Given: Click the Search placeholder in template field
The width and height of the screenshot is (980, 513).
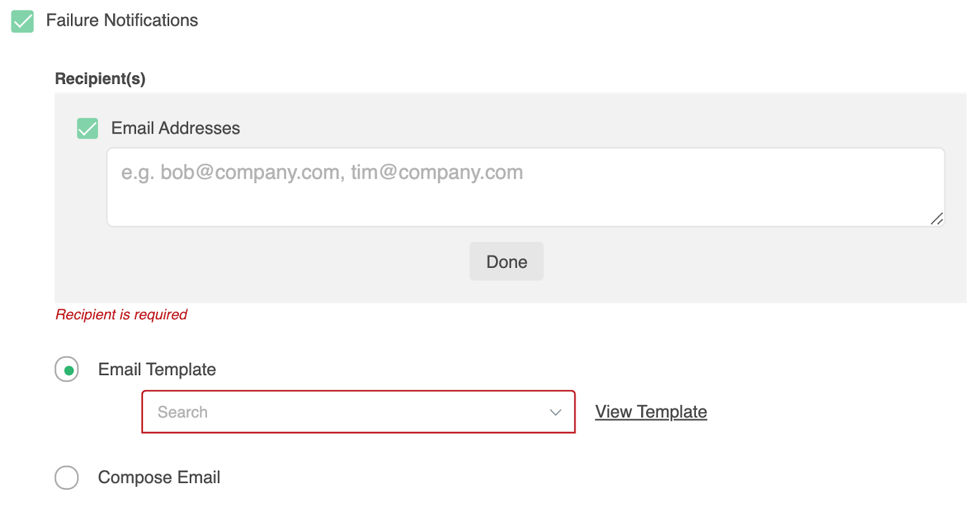Looking at the screenshot, I should [183, 412].
